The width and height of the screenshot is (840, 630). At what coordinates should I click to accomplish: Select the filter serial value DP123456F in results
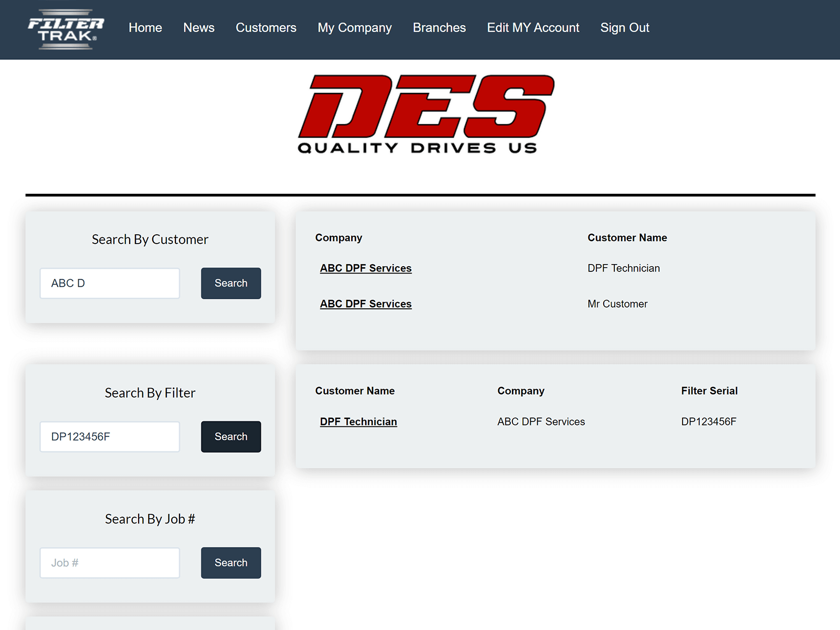[x=709, y=422]
